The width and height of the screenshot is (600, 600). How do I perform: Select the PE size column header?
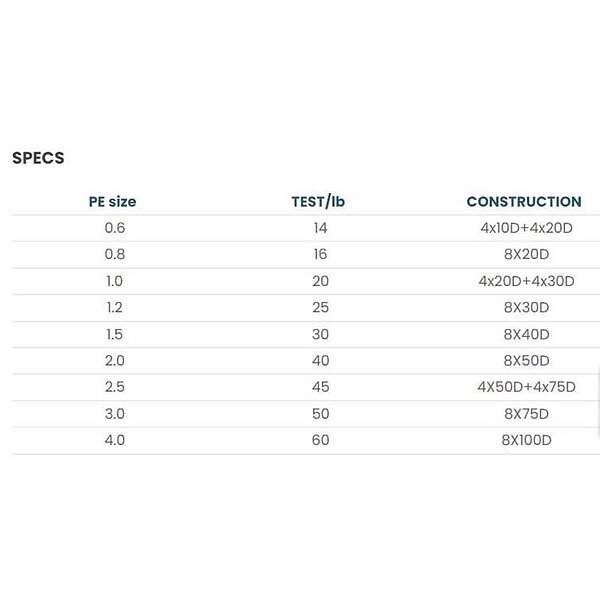pyautogui.click(x=113, y=202)
